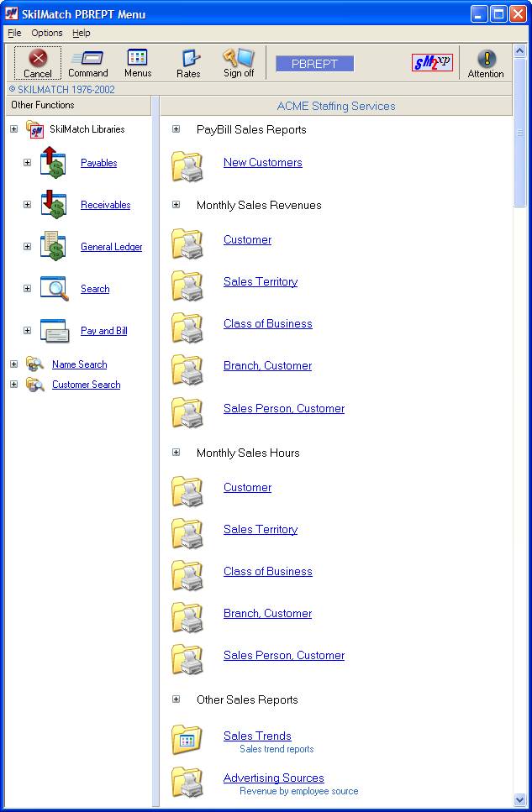Click the Cancel toolbar icon
Viewport: 532px width, 812px height.
pos(37,57)
